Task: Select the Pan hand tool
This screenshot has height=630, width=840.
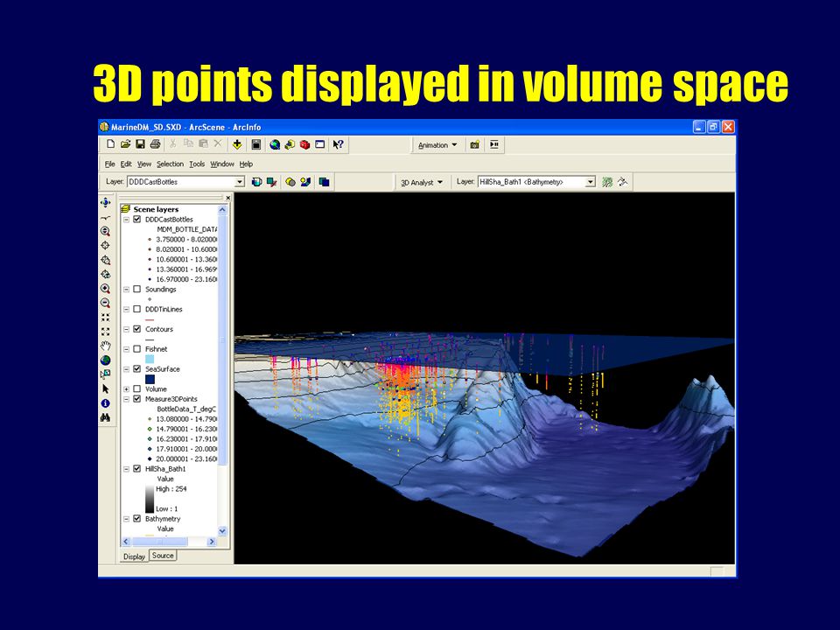Action: [106, 346]
